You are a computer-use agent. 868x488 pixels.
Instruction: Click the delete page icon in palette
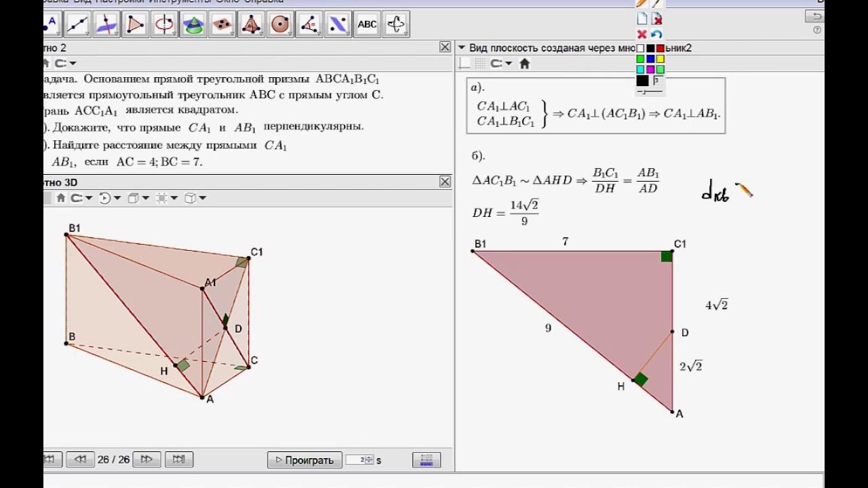pyautogui.click(x=656, y=19)
